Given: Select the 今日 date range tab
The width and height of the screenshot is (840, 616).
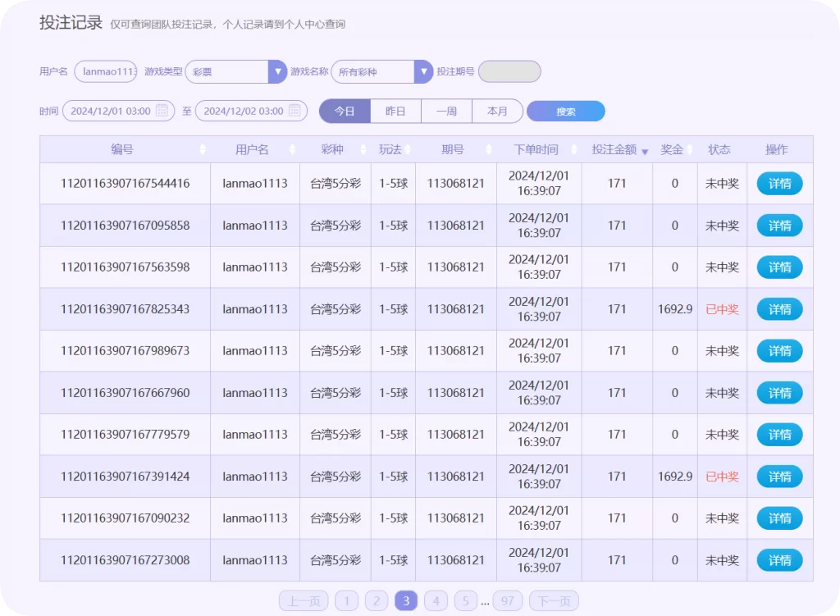Looking at the screenshot, I should click(x=345, y=111).
